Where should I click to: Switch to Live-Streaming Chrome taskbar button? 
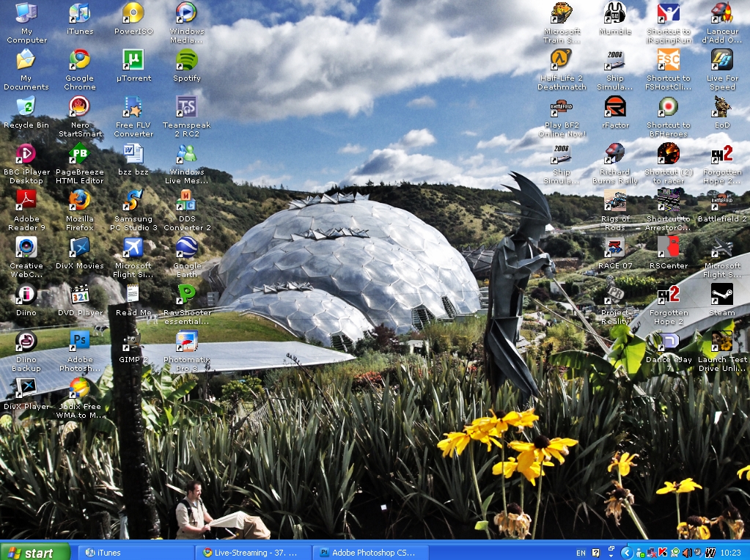pos(253,553)
